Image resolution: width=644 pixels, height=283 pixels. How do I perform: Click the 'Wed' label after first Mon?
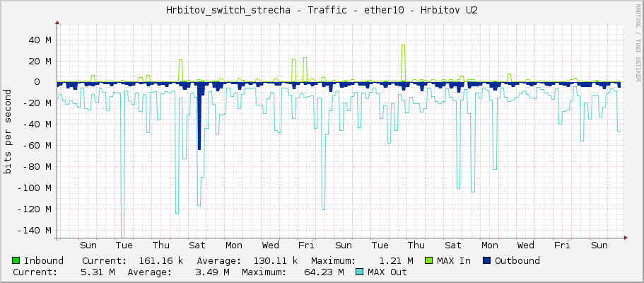(270, 246)
